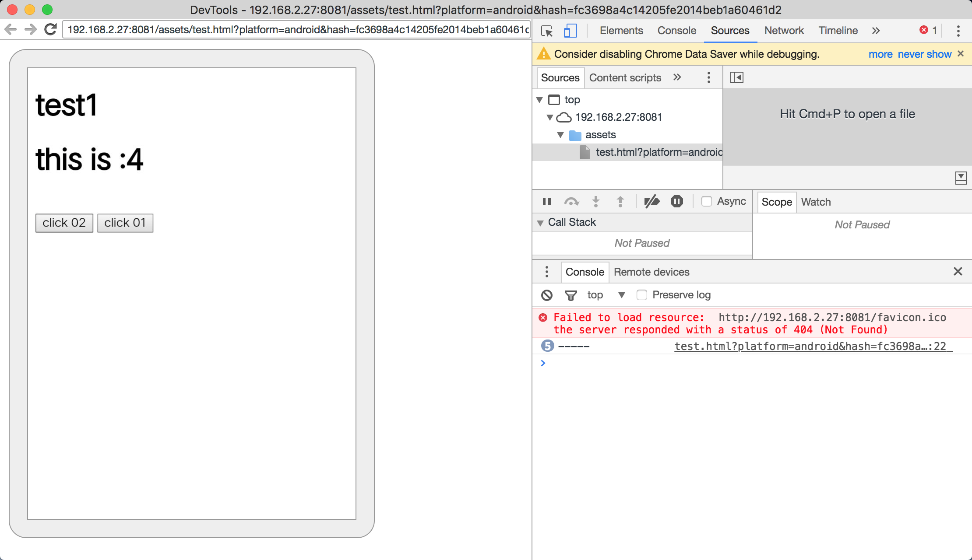Click the never show link
This screenshot has width=972, height=560.
(x=924, y=54)
